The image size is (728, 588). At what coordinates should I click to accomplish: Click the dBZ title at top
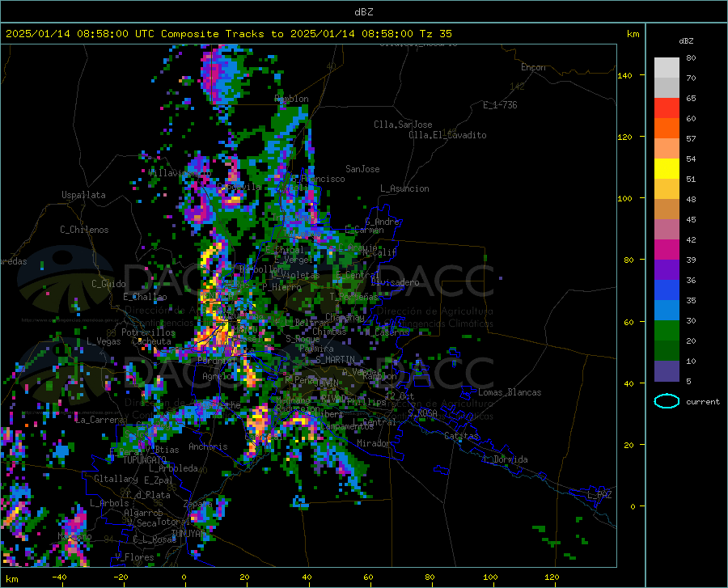point(363,12)
